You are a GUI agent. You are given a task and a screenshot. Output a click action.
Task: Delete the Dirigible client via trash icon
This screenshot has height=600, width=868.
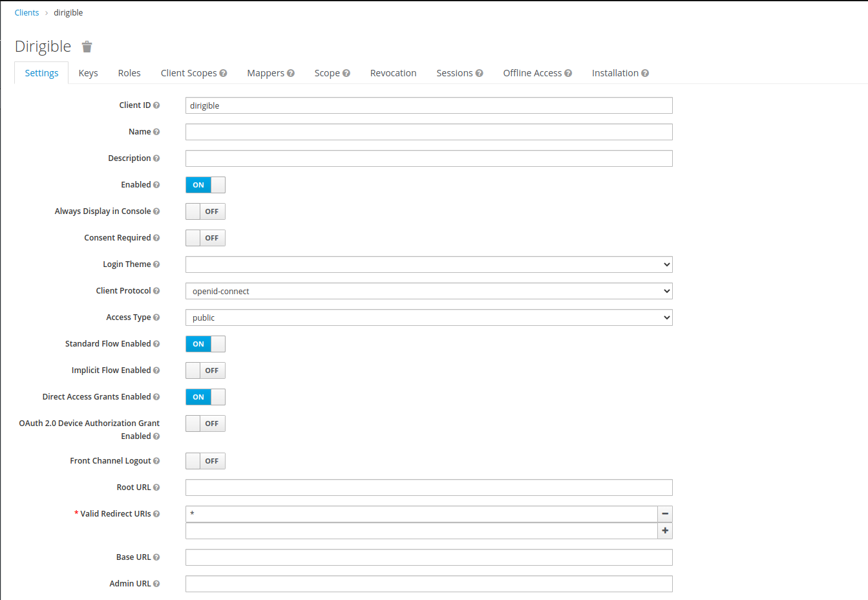pyautogui.click(x=87, y=47)
